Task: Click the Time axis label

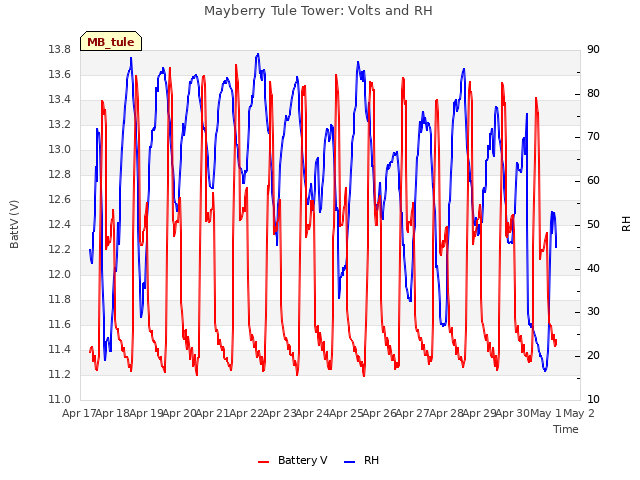Action: [x=566, y=429]
